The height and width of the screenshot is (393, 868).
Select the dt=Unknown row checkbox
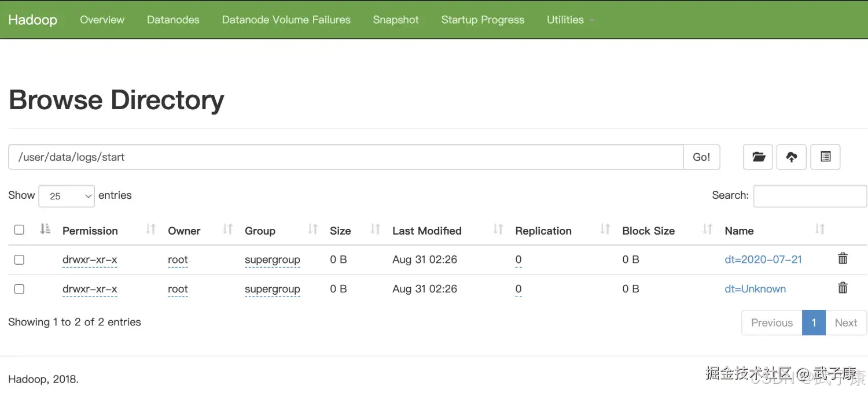point(19,289)
